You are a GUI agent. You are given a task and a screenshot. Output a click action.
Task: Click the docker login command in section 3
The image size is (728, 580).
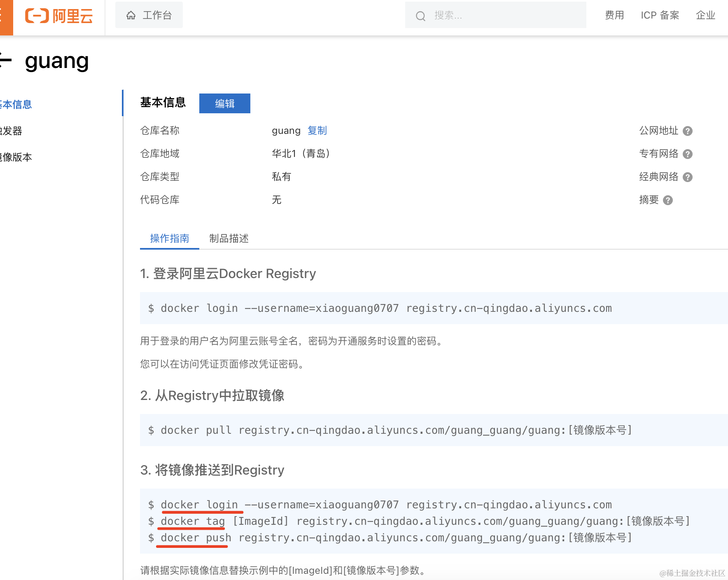(x=380, y=505)
